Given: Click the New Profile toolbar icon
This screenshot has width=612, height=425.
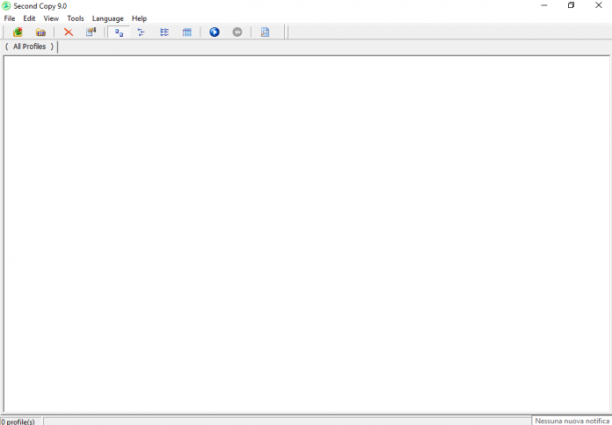Looking at the screenshot, I should [18, 32].
